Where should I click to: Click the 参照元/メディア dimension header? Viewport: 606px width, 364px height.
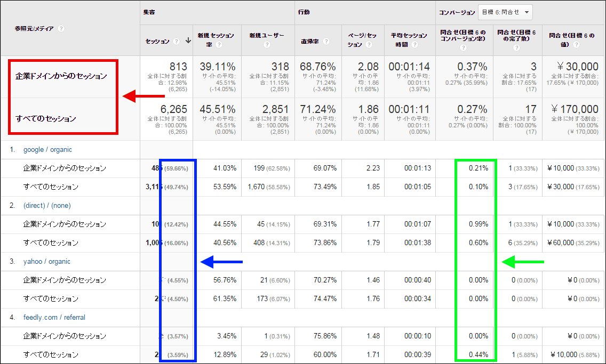pos(34,29)
